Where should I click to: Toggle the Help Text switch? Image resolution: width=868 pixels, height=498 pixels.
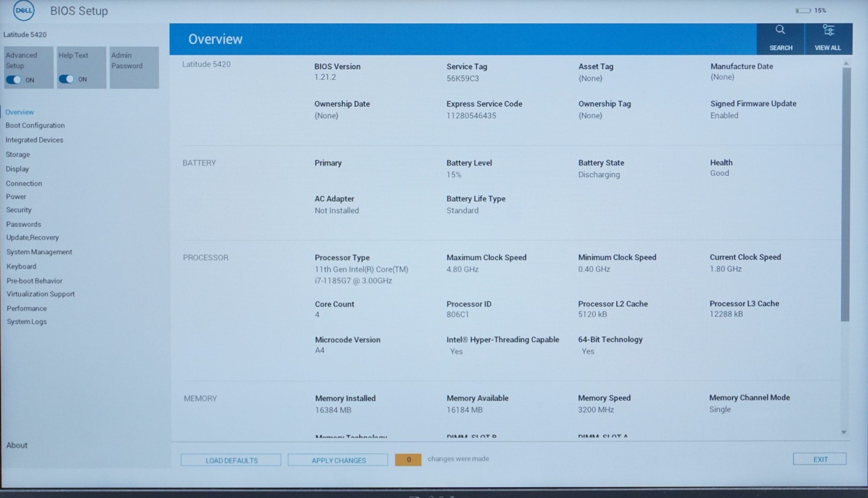(66, 79)
